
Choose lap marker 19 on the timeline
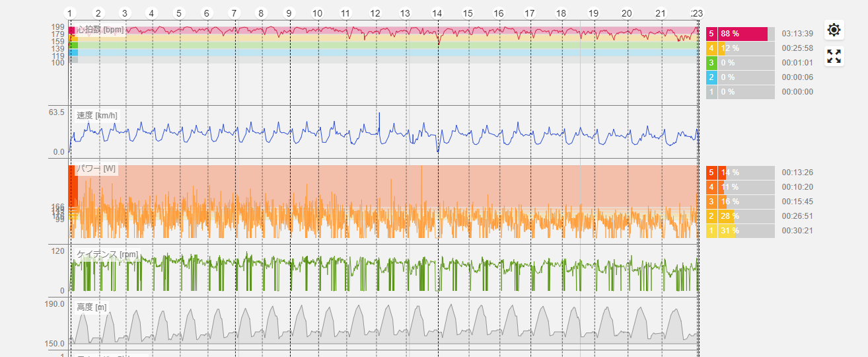[593, 13]
